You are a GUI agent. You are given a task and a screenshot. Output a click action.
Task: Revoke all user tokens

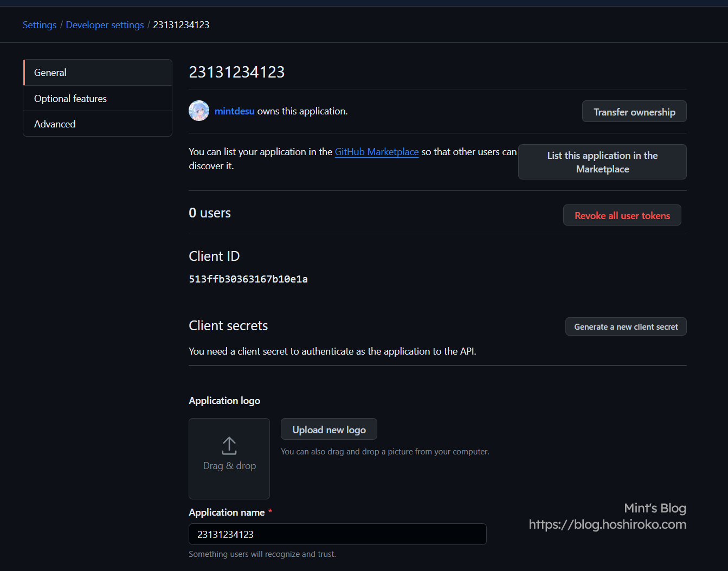pyautogui.click(x=622, y=216)
